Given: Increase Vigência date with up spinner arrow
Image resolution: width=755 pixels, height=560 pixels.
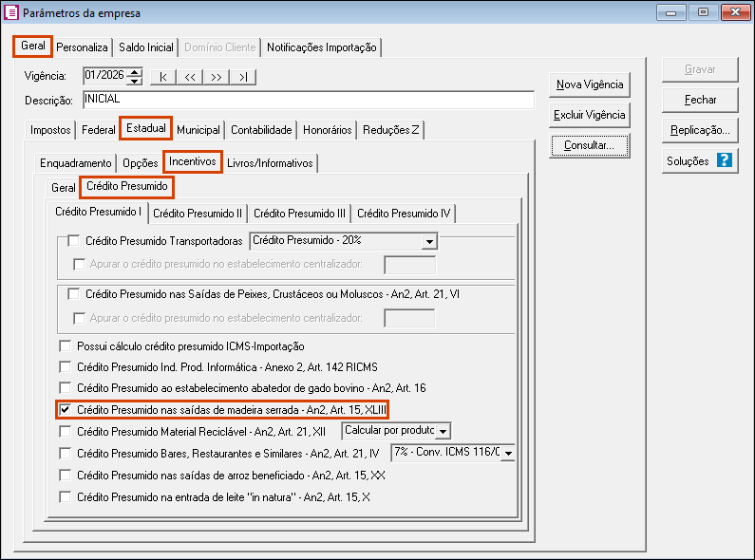Looking at the screenshot, I should (136, 72).
